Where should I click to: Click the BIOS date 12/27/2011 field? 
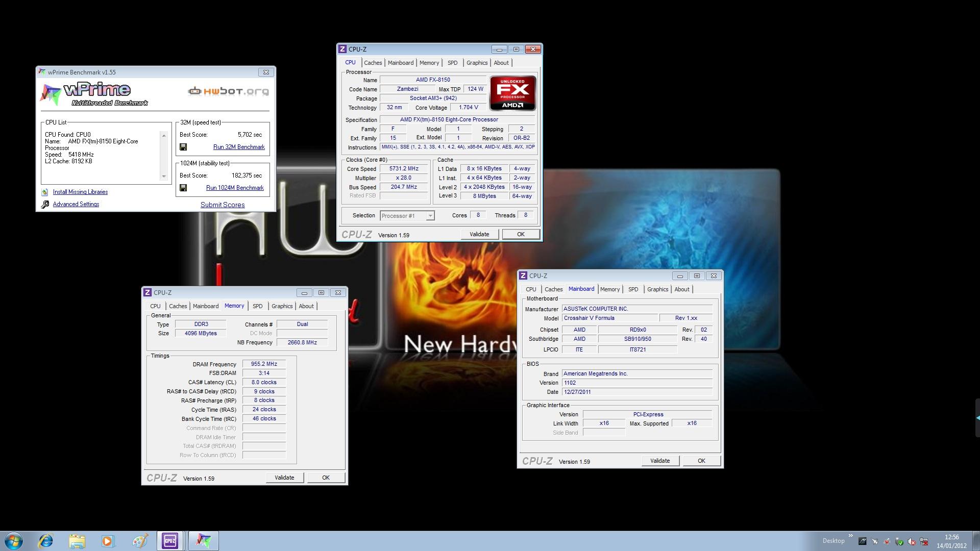point(637,392)
